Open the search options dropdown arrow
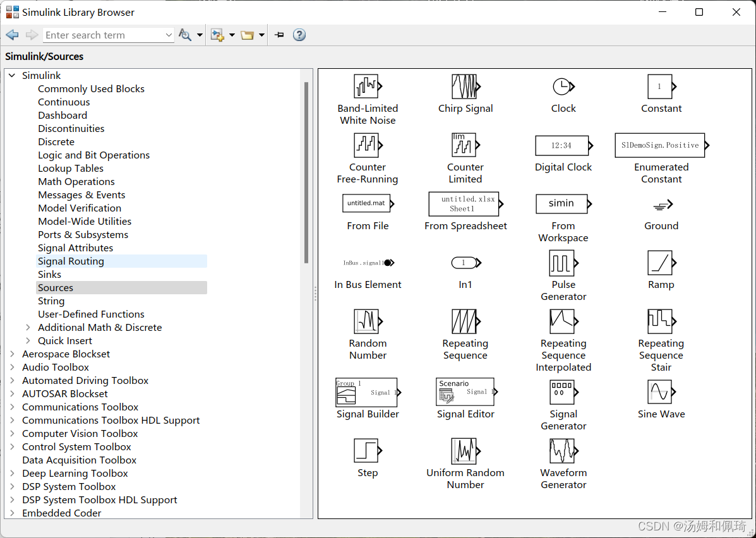This screenshot has height=538, width=756. coord(200,35)
